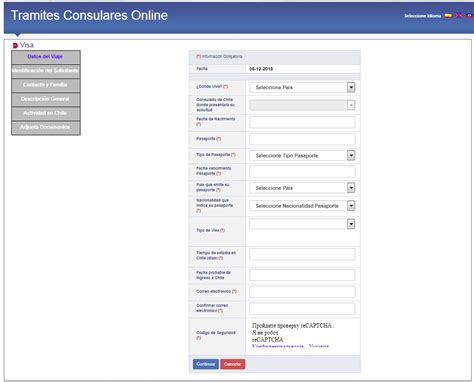
Task: Open the Adjunta Documentos tab
Action: (46, 128)
